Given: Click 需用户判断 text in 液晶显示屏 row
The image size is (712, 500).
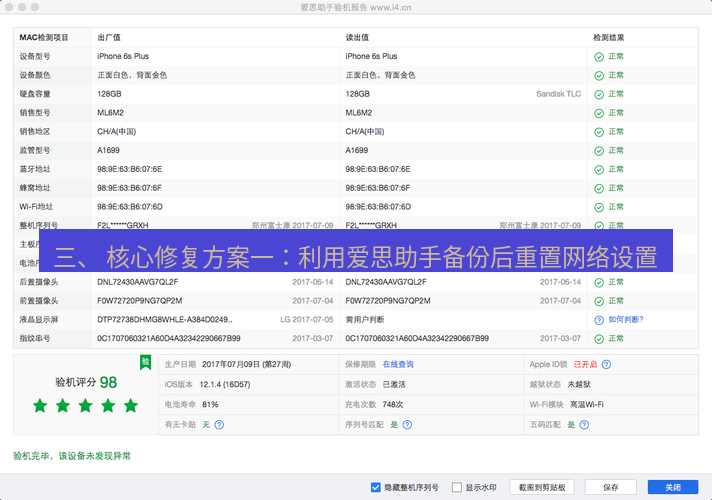Looking at the screenshot, I should click(365, 320).
